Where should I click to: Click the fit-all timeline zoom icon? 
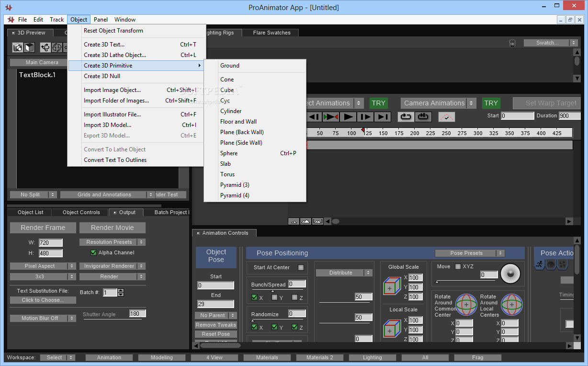[x=317, y=221]
